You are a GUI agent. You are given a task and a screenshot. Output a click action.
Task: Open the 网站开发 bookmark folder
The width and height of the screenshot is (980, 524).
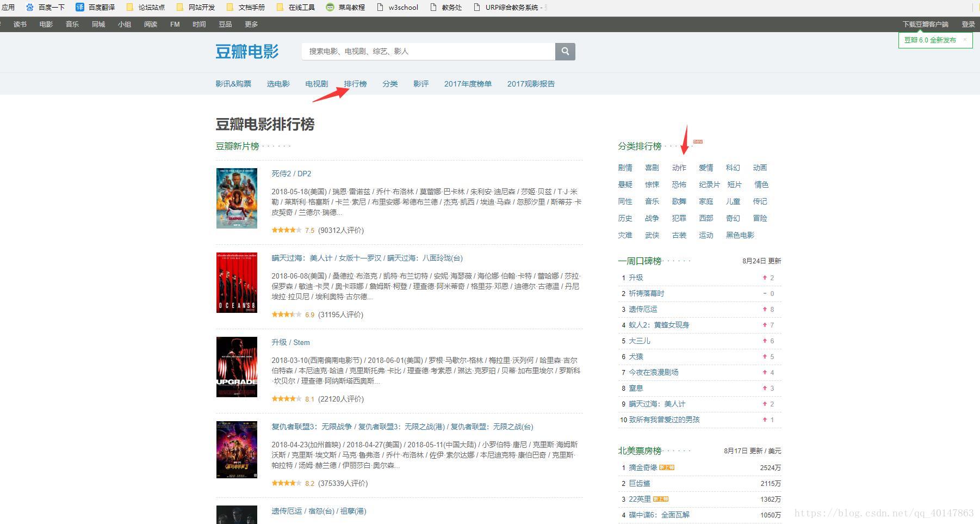tap(195, 7)
